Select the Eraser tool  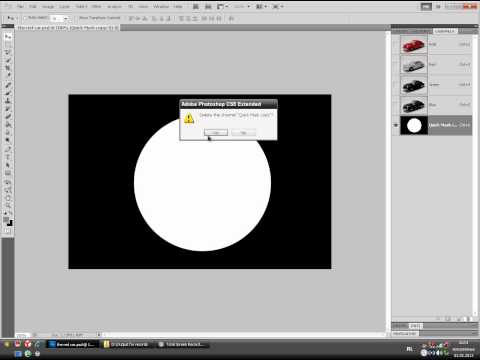point(8,117)
